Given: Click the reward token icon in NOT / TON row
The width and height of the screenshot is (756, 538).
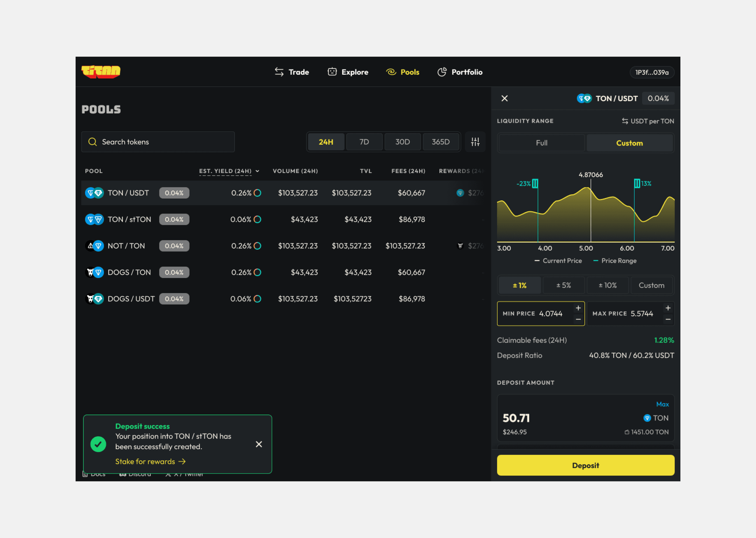Looking at the screenshot, I should coord(460,246).
